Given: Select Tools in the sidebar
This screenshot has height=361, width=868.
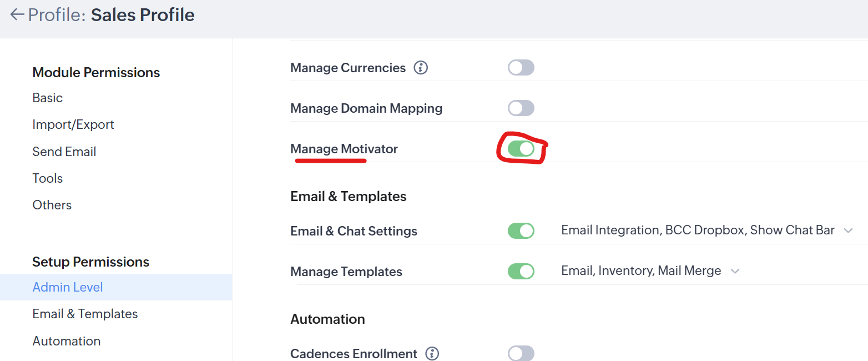Looking at the screenshot, I should (x=48, y=178).
